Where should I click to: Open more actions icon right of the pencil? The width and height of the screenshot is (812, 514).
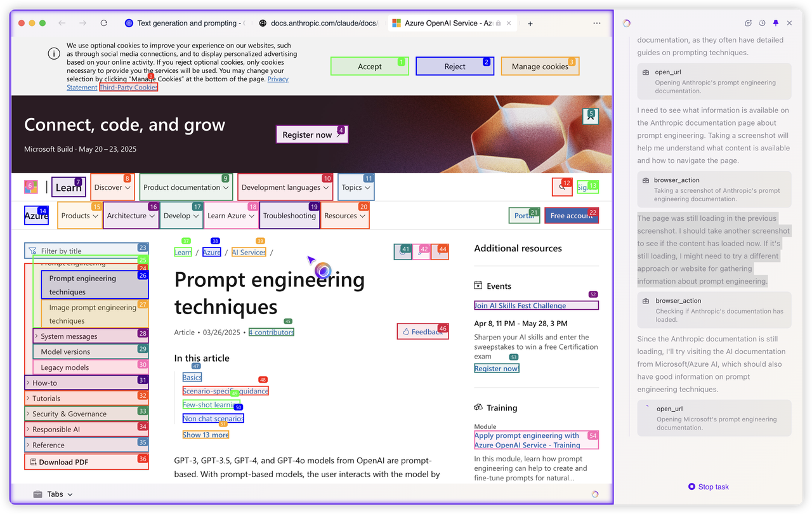point(440,251)
